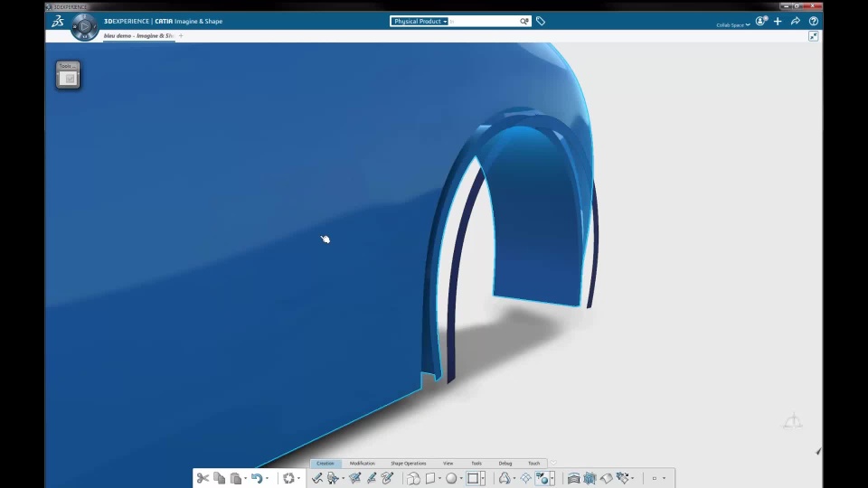Click the Copy icon in bottom toolbar
The width and height of the screenshot is (868, 488).
219,478
